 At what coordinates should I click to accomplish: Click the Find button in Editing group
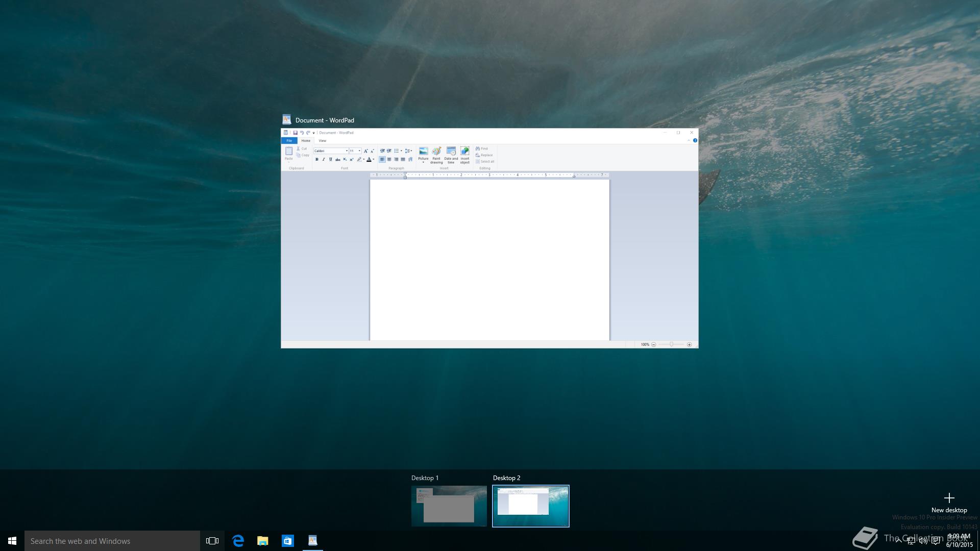click(482, 148)
